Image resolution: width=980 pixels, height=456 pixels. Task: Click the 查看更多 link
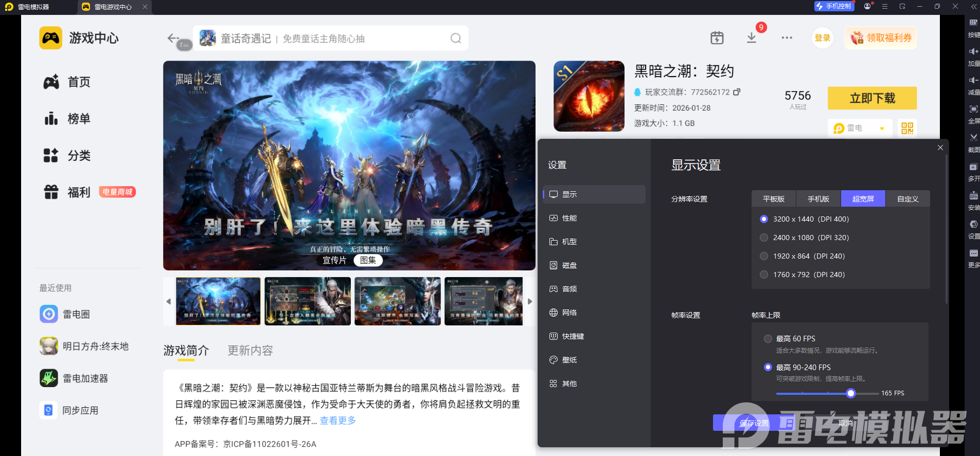[337, 421]
